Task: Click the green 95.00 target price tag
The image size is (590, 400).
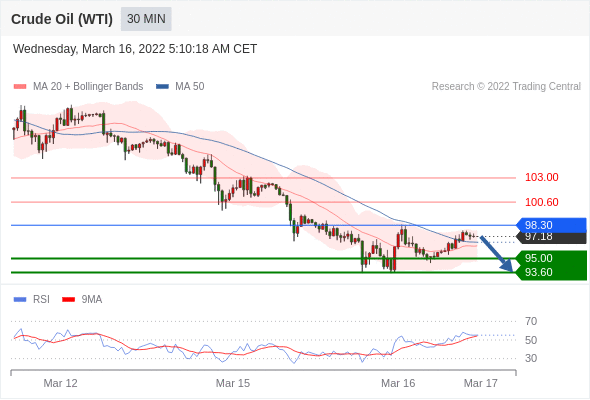Action: tap(551, 258)
